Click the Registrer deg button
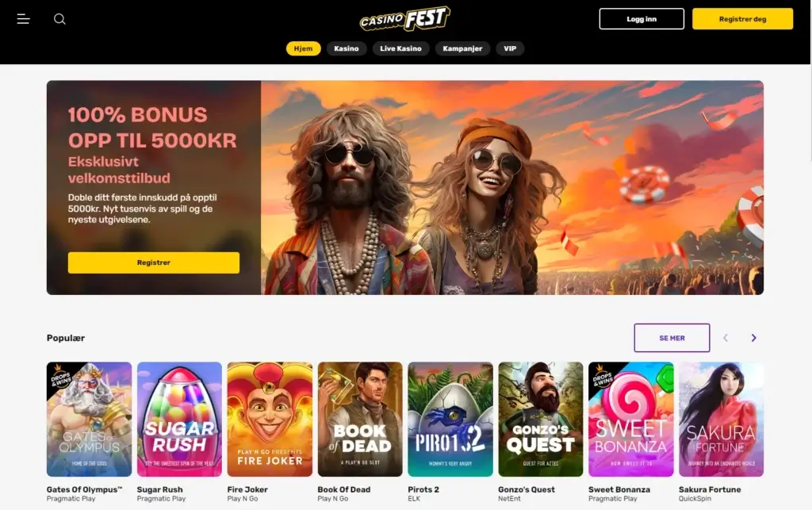 [742, 19]
